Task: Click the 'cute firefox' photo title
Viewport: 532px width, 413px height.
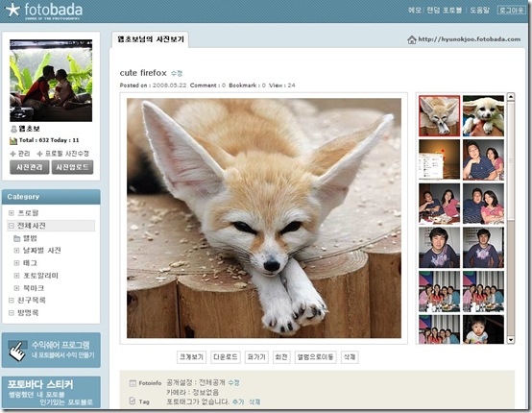Action: coord(143,73)
